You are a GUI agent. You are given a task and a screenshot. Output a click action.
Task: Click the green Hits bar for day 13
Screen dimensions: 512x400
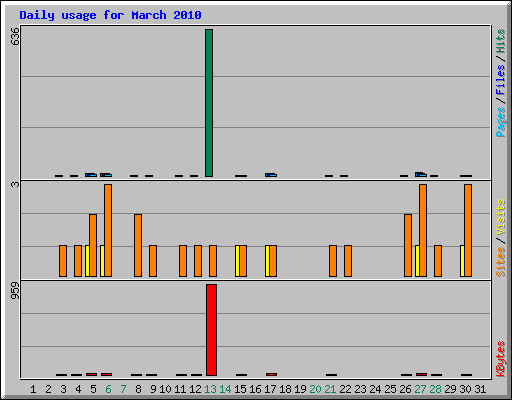coord(209,103)
